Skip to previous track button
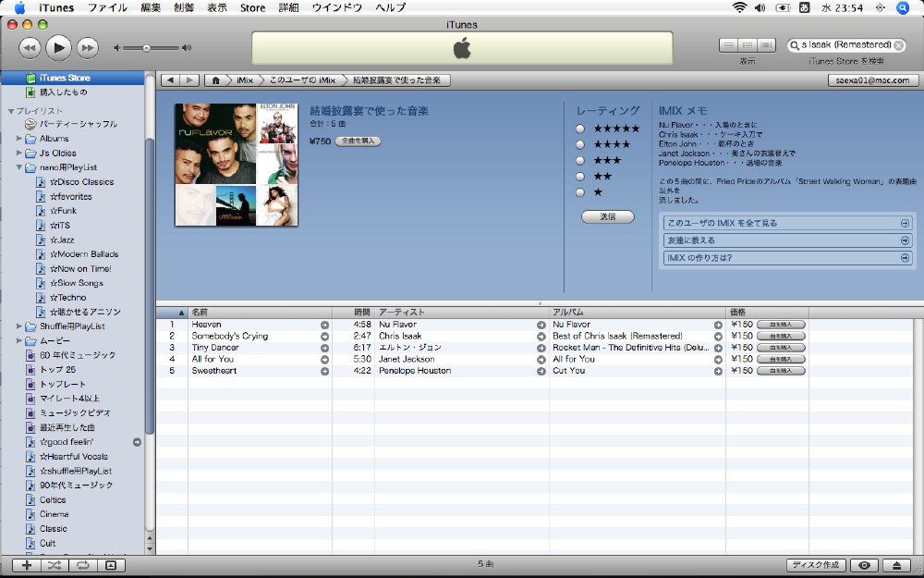The image size is (924, 578). point(30,48)
